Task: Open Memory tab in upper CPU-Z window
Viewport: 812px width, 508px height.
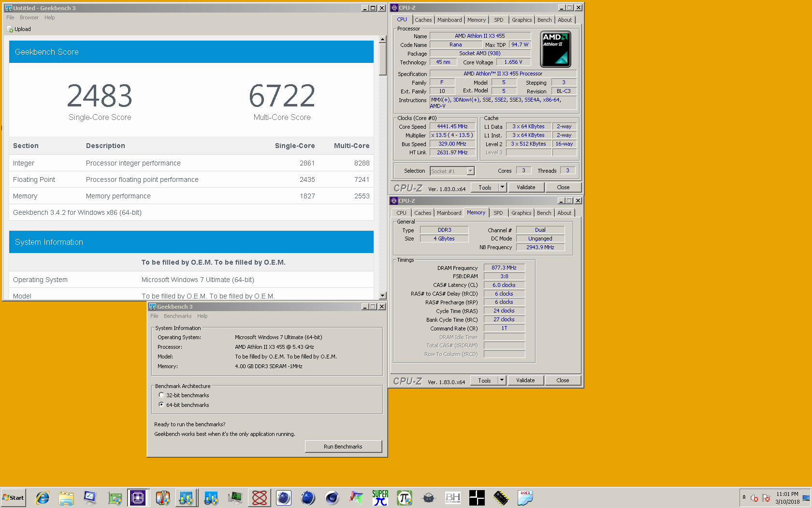Action: click(x=477, y=20)
